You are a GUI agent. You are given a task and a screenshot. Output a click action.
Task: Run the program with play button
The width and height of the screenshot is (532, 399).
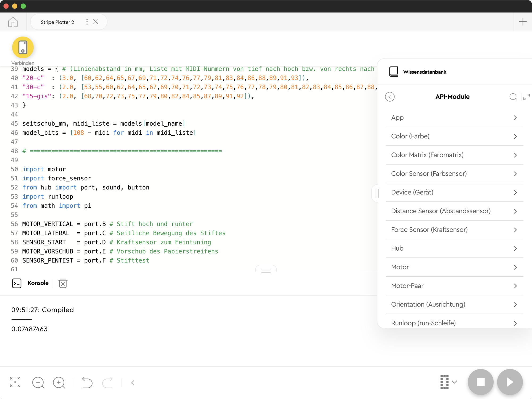coord(510,382)
